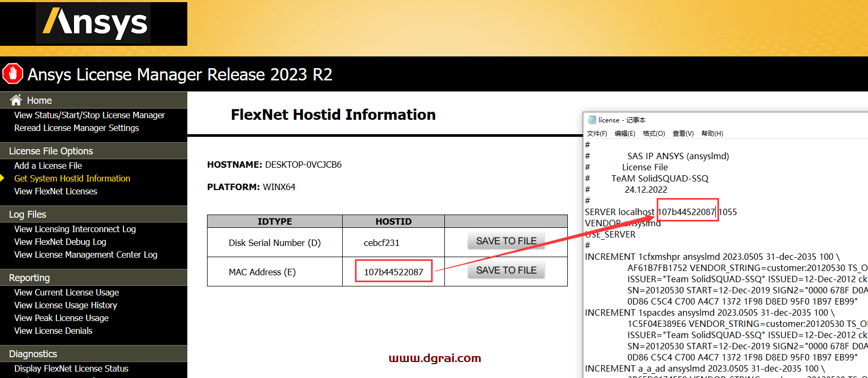The width and height of the screenshot is (868, 378).
Task: Select Get System Hostid Information
Action: coord(72,178)
